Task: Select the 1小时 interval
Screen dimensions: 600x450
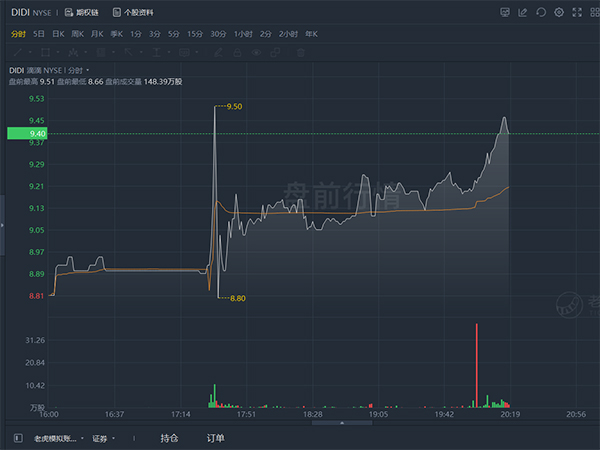Action: pyautogui.click(x=243, y=34)
